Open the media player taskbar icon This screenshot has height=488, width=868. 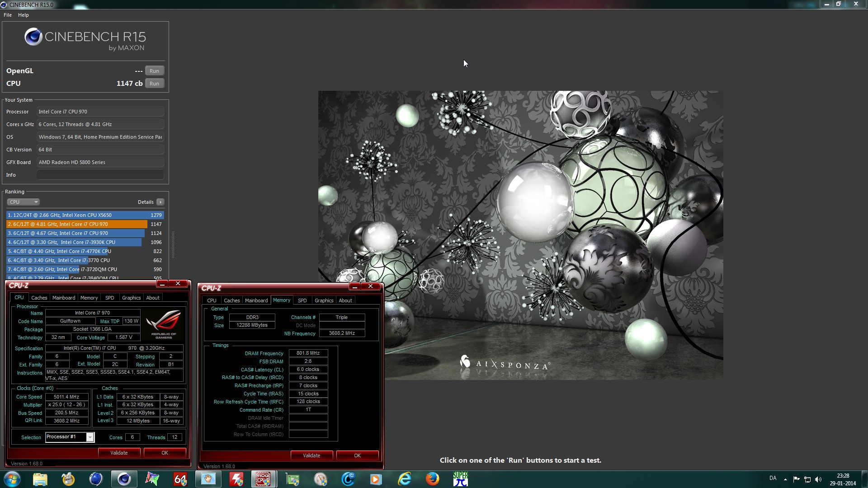(376, 479)
